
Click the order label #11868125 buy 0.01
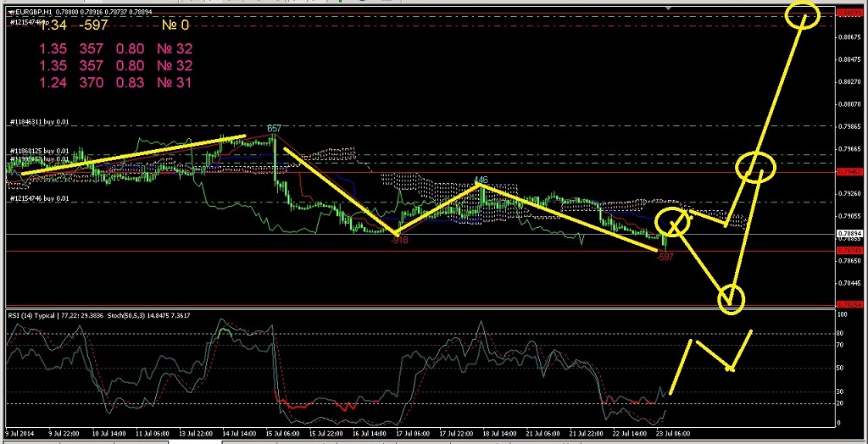pos(39,151)
